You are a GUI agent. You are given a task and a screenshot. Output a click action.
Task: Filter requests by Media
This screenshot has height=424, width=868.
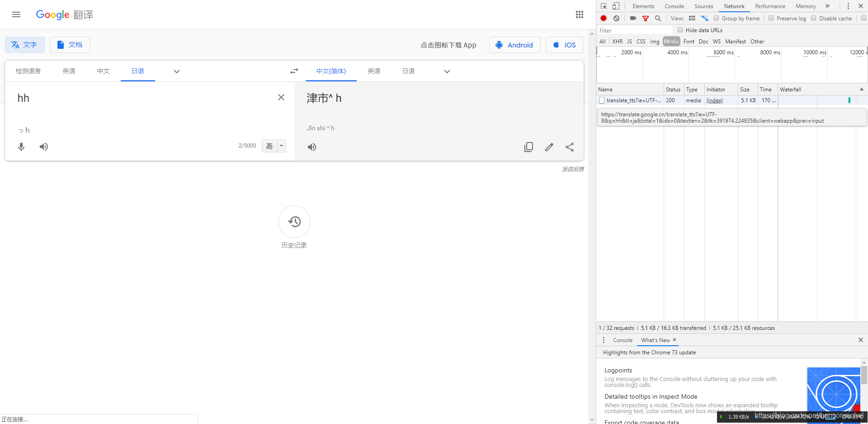671,41
